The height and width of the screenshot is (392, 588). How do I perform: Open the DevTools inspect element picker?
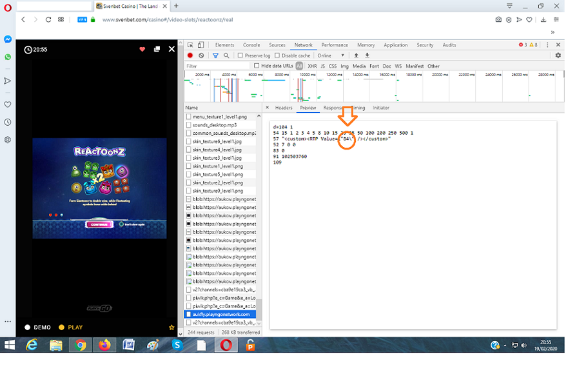[190, 45]
